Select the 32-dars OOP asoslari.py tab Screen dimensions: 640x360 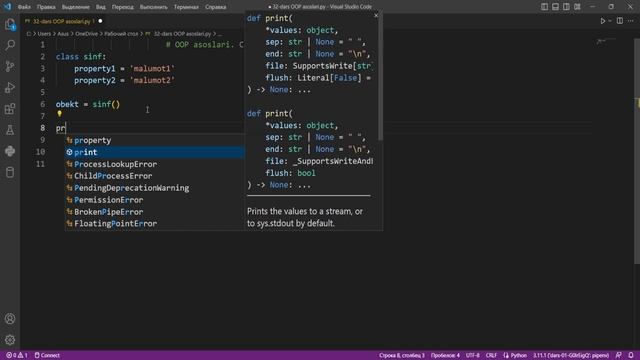click(63, 21)
